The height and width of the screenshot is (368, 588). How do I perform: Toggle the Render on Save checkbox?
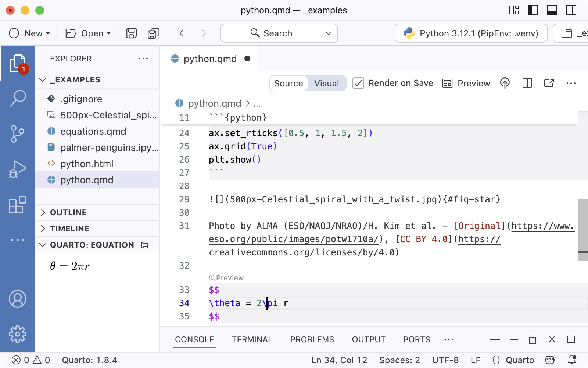click(x=358, y=83)
